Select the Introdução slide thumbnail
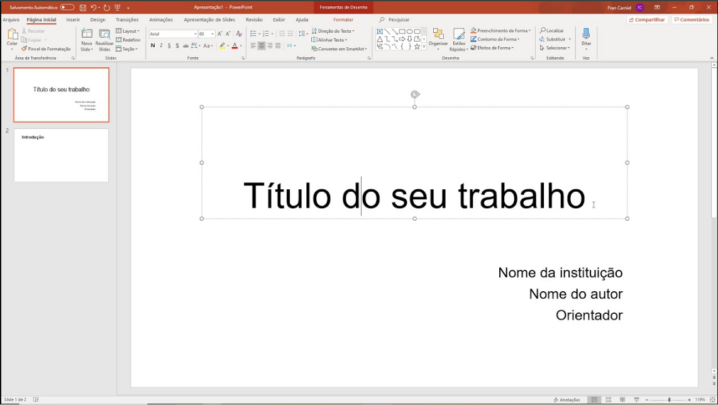Screen dimensions: 718x405 pos(61,155)
